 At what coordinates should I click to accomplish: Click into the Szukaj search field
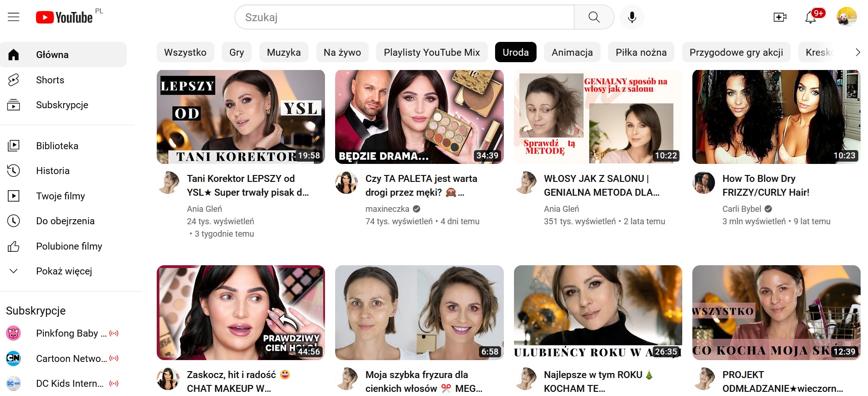pos(405,17)
